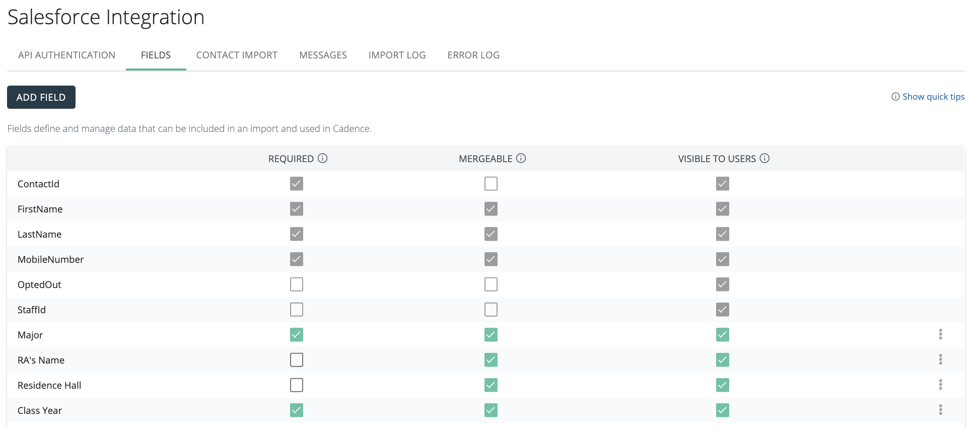This screenshot has width=980, height=428.
Task: Toggle Mergeable checkbox for Residence Hall
Action: click(491, 385)
